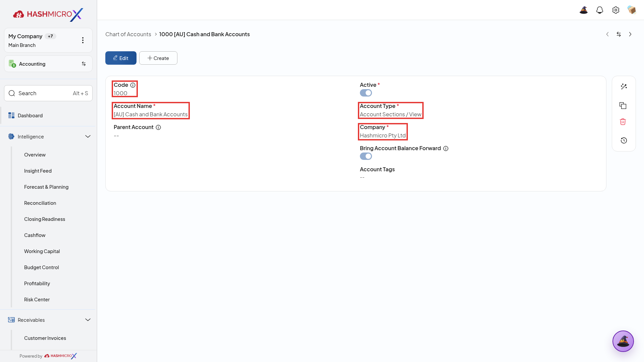Go back to Chart of Accounts breadcrumb
644x362 pixels.
pyautogui.click(x=128, y=34)
